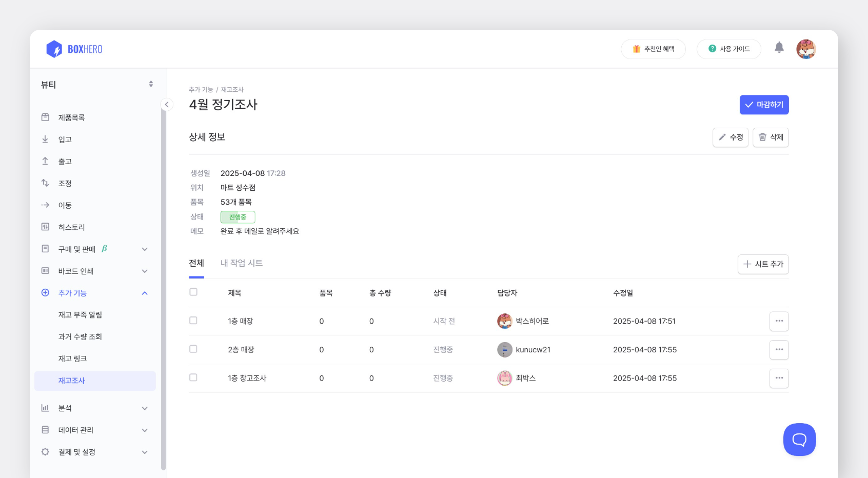Check the 1층 매장 row checkbox
868x478 pixels.
tap(193, 321)
